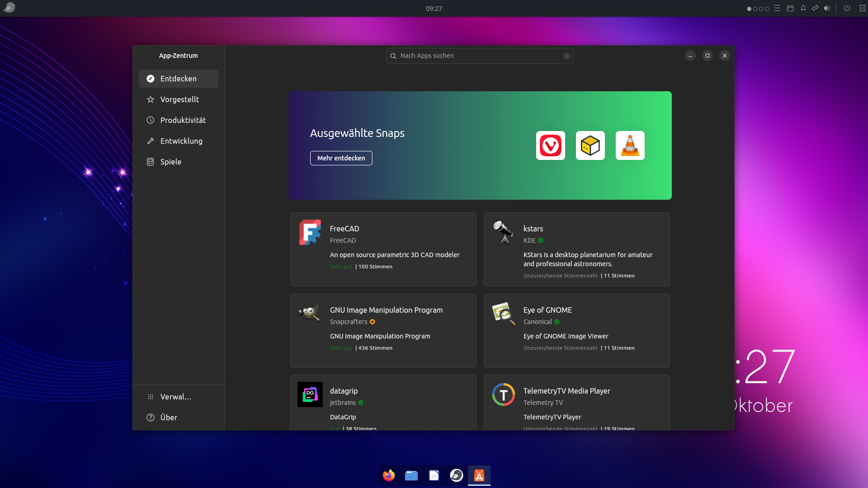The width and height of the screenshot is (868, 488).
Task: Open the Vivaldi snap icon in banner
Action: pyautogui.click(x=550, y=145)
